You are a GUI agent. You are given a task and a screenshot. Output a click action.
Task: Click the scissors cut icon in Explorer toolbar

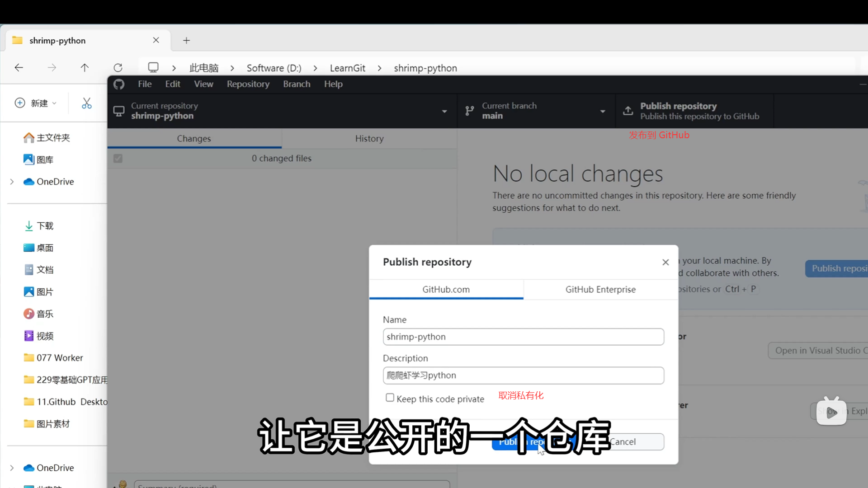86,103
